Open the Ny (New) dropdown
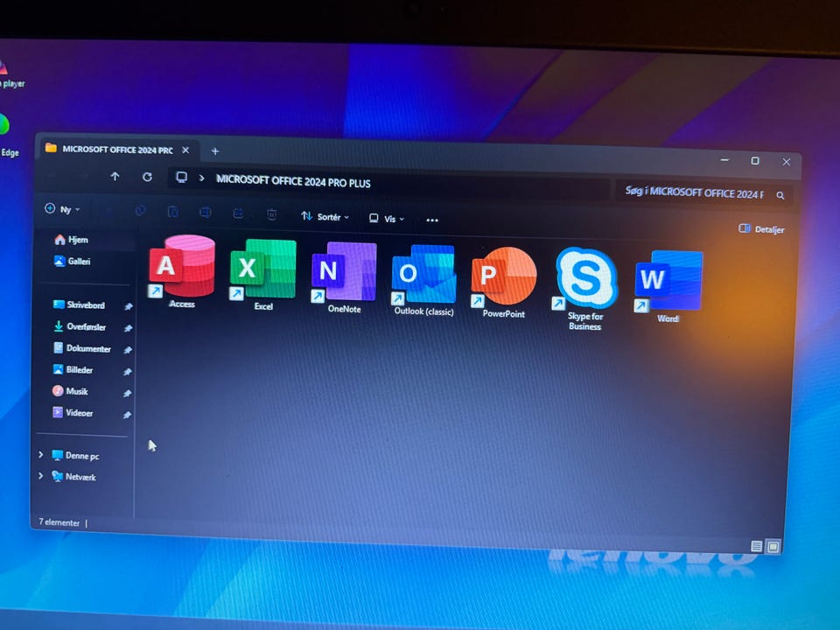 pyautogui.click(x=62, y=209)
